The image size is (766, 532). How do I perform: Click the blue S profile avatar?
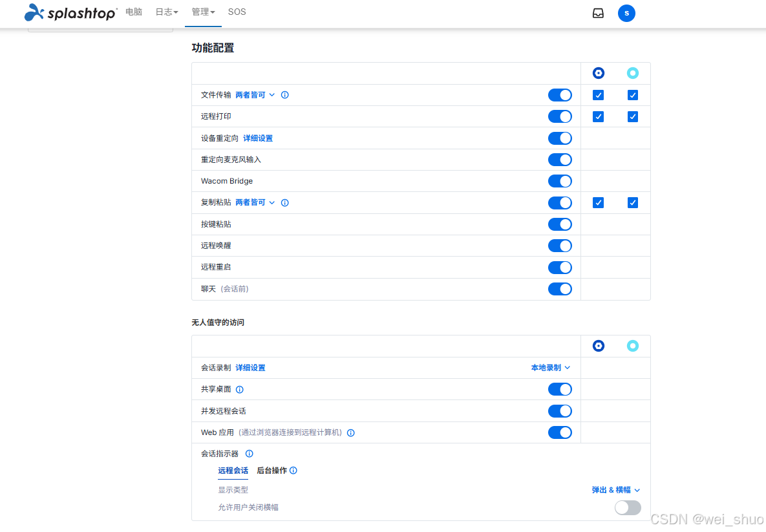click(626, 12)
